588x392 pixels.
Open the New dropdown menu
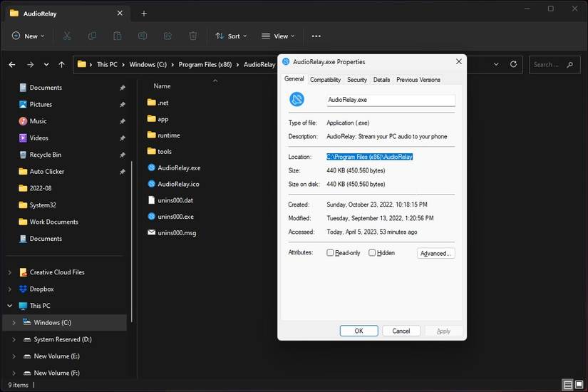[28, 36]
